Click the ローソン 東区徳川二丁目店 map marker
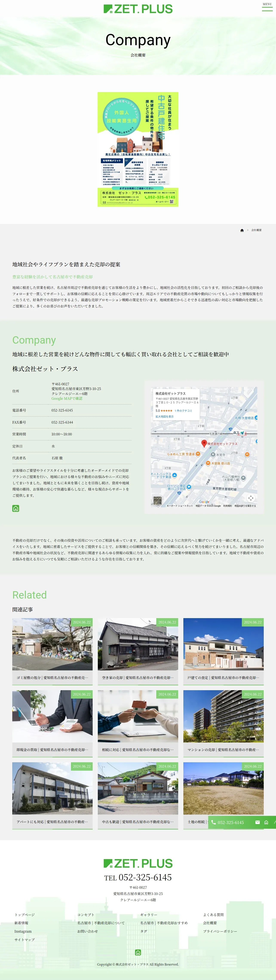 click(189, 487)
